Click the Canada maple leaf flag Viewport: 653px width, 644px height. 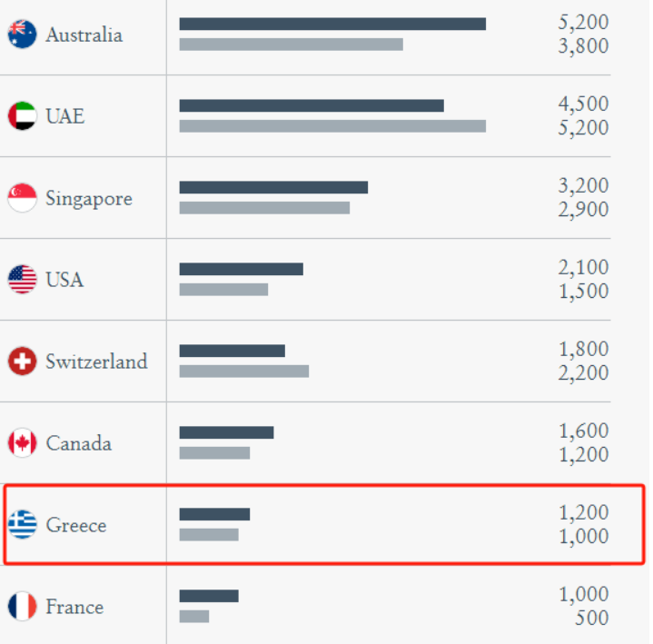tap(22, 442)
